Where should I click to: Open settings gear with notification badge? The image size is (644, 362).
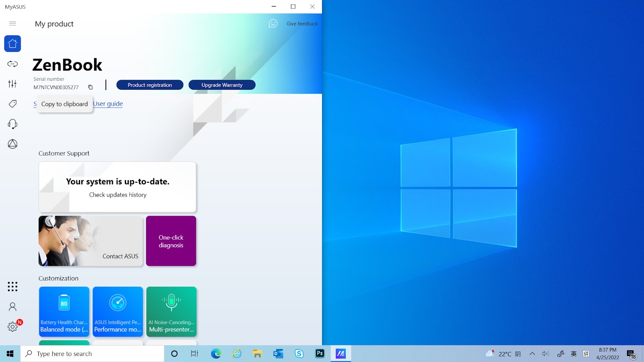point(13,326)
